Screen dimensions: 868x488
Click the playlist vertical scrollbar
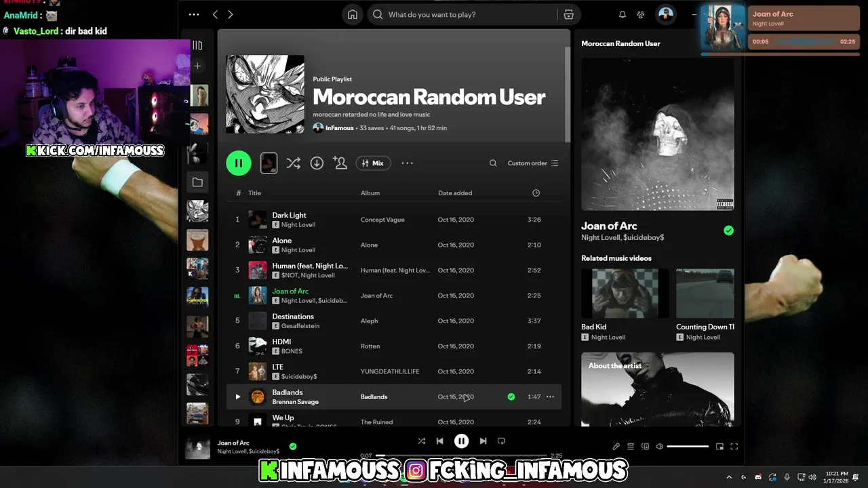coord(568,95)
